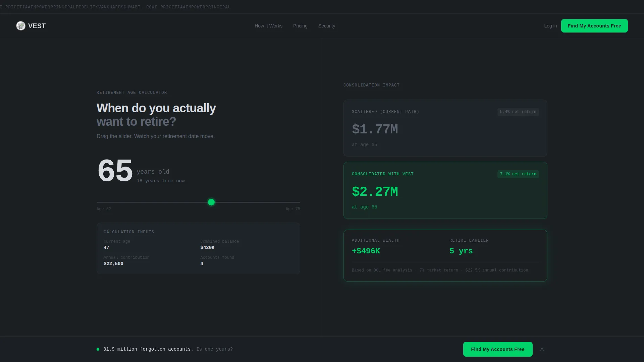Go to the Pricing page
This screenshot has width=644, height=362.
click(300, 26)
